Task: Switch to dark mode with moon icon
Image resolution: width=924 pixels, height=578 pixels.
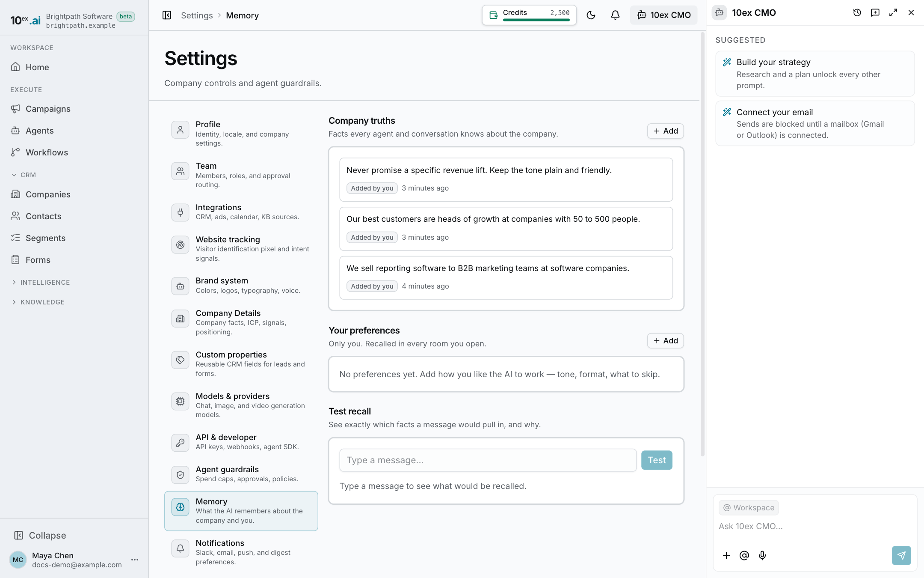Action: tap(591, 15)
